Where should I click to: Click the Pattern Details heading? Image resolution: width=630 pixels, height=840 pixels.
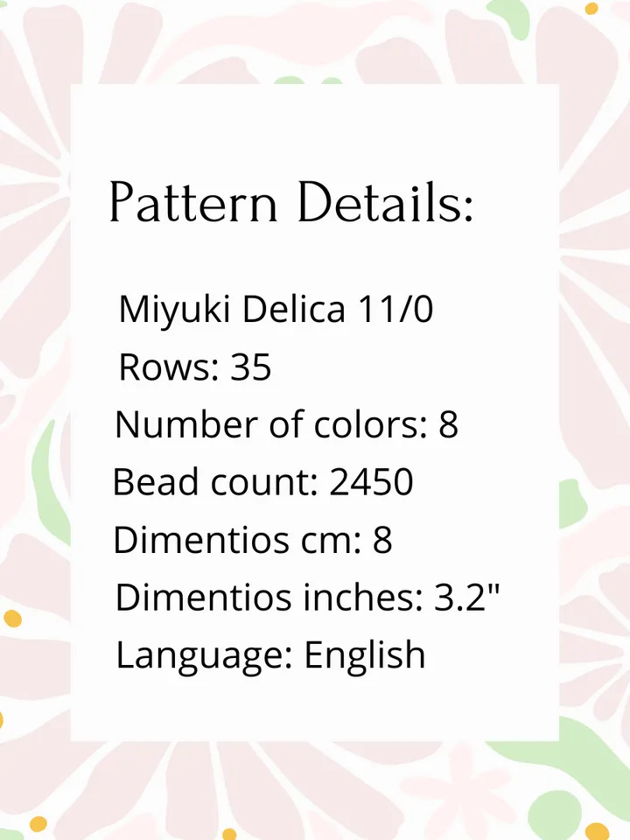pos(292,202)
